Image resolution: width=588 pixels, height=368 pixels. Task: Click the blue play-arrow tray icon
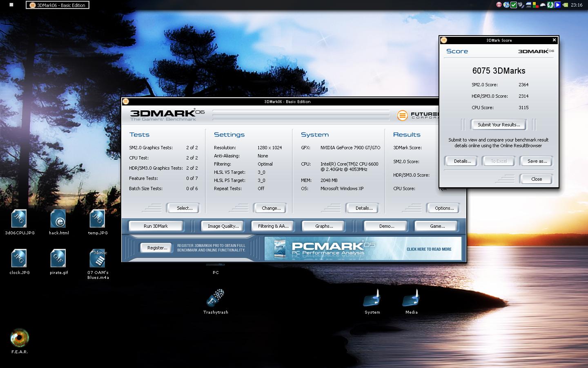pos(557,5)
